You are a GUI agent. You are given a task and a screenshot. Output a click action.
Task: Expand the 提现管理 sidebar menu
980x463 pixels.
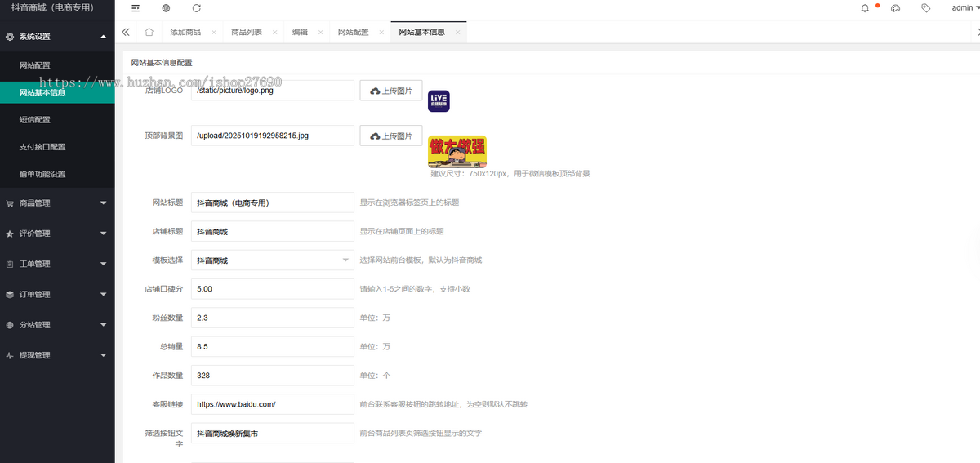pos(57,355)
